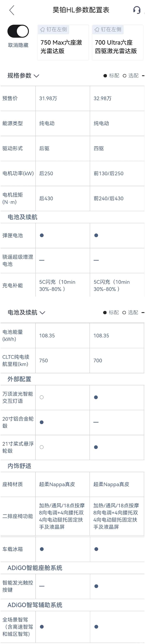
Task: Tap the back arrow at top left
Action: pyautogui.click(x=12, y=10)
